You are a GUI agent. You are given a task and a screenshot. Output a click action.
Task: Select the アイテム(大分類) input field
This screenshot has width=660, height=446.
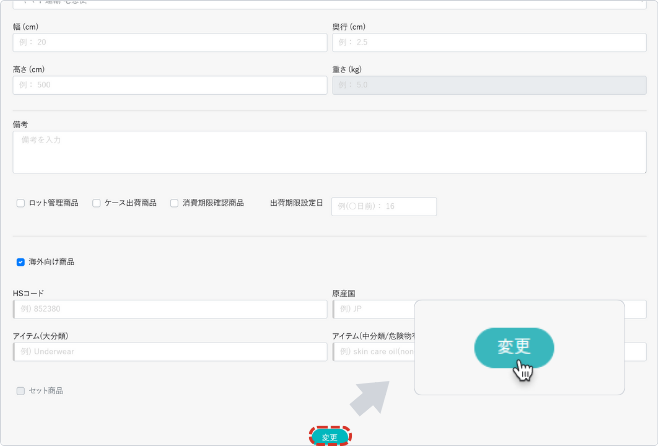170,352
